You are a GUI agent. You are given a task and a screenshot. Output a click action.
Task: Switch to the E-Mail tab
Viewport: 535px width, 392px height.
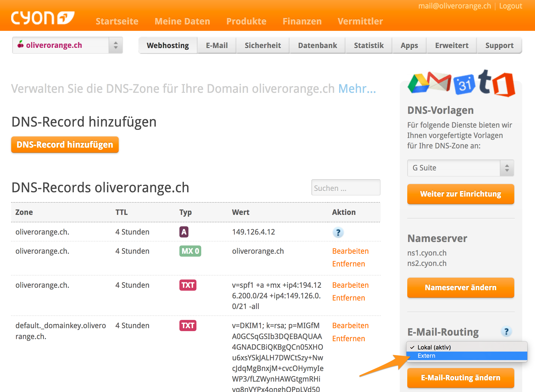(x=217, y=45)
